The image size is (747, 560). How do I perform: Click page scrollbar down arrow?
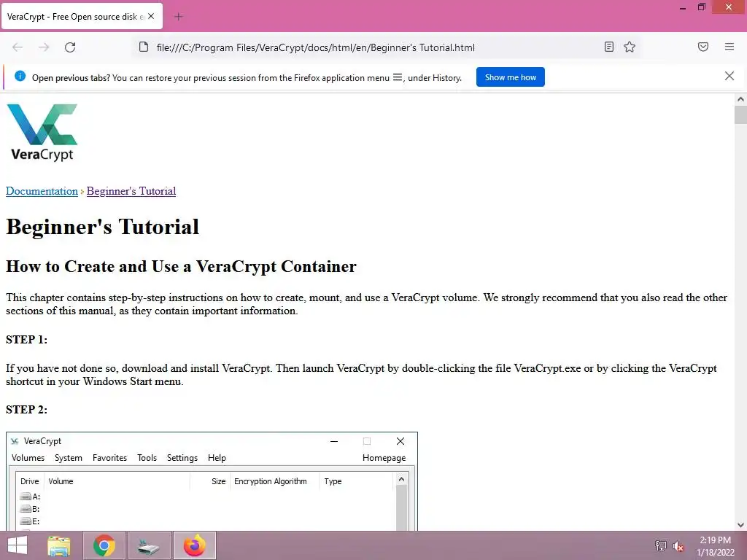tap(740, 525)
